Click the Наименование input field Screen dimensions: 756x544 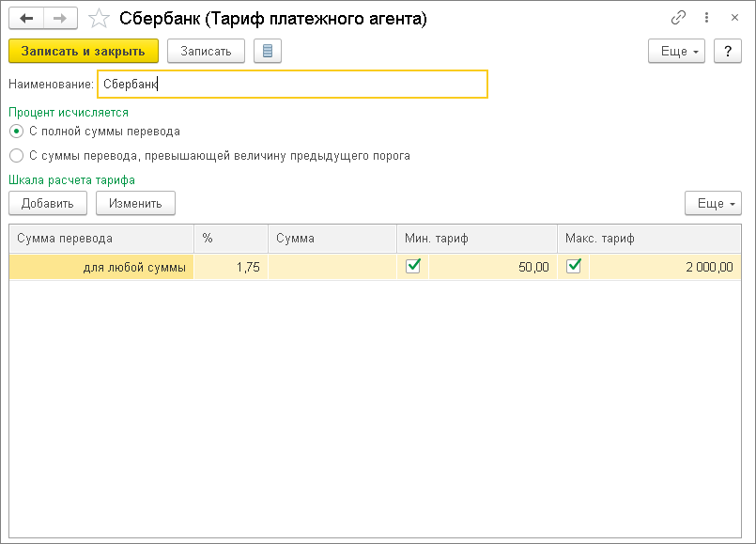[292, 84]
